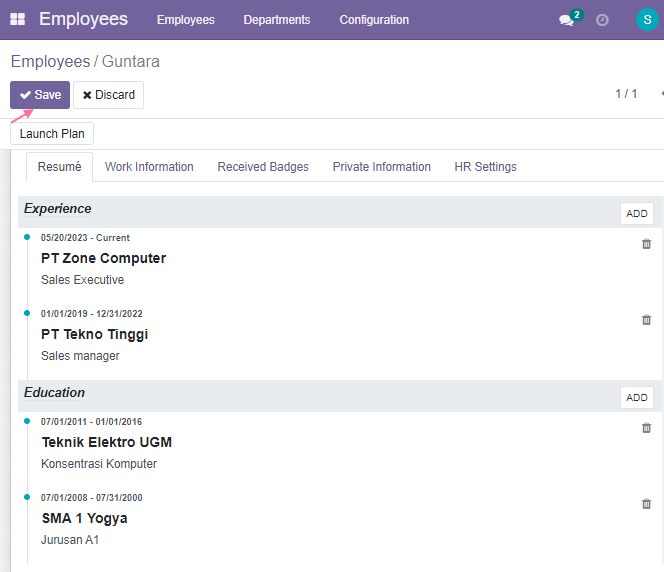Open the Teknik Elektro UGM entry
Image resolution: width=664 pixels, height=572 pixels.
pyautogui.click(x=107, y=442)
